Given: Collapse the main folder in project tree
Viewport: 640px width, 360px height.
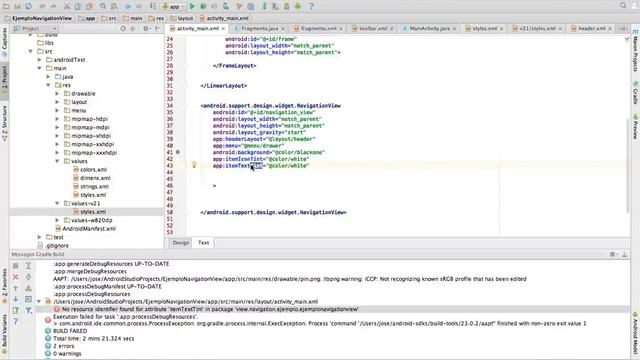Looking at the screenshot, I should tap(40, 68).
